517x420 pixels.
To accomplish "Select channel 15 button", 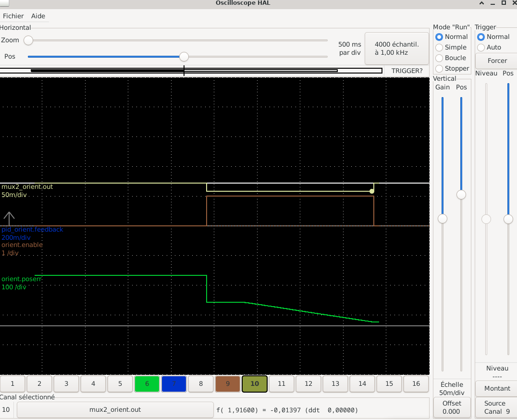I will click(389, 384).
